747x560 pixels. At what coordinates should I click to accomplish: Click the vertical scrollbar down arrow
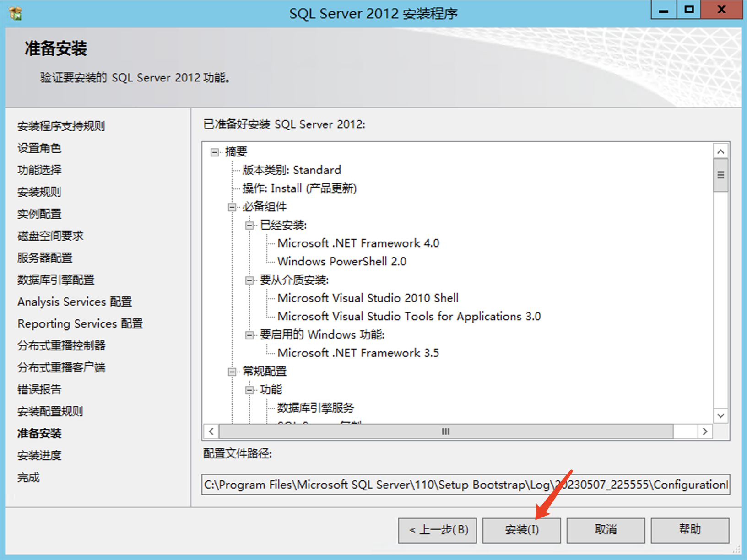coord(721,415)
